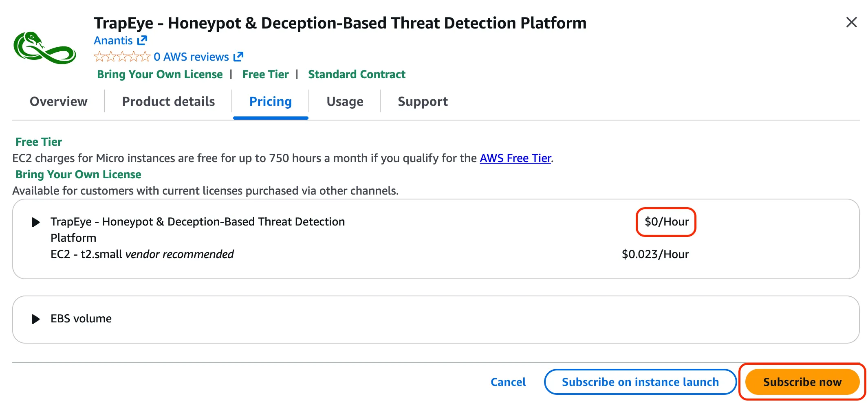The height and width of the screenshot is (403, 868).
Task: Click Subscribe on instance launch
Action: [x=640, y=382]
